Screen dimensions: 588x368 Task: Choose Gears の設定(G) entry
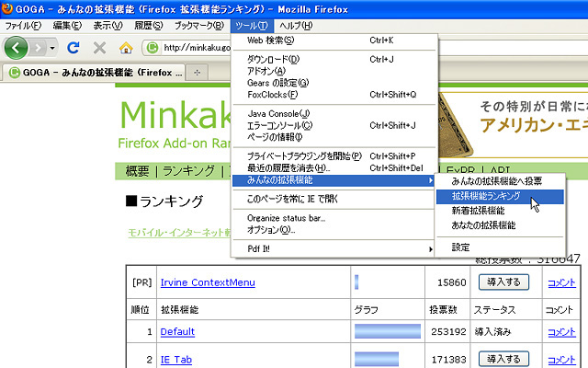[334, 83]
